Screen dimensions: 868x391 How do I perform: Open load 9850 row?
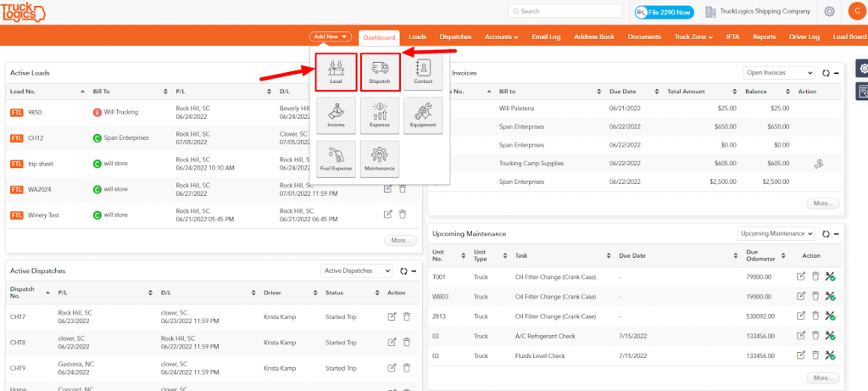click(x=214, y=113)
